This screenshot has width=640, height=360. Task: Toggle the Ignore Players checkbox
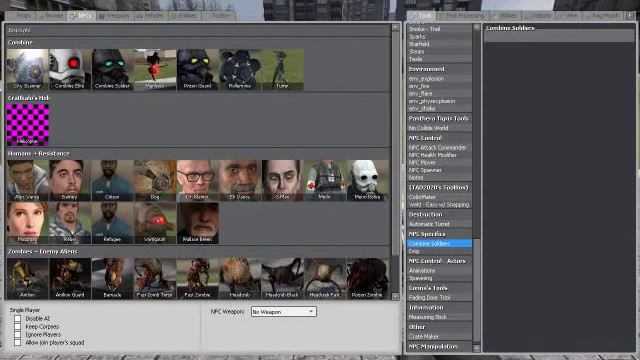point(18,335)
